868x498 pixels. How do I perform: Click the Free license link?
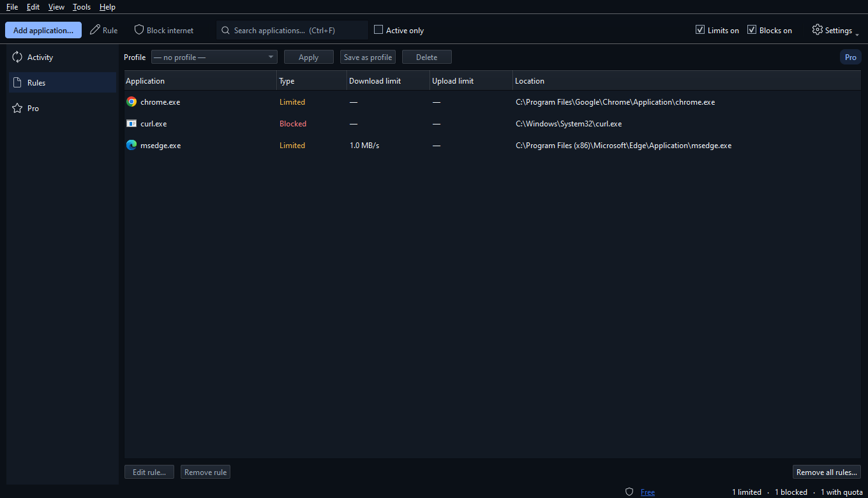point(648,492)
